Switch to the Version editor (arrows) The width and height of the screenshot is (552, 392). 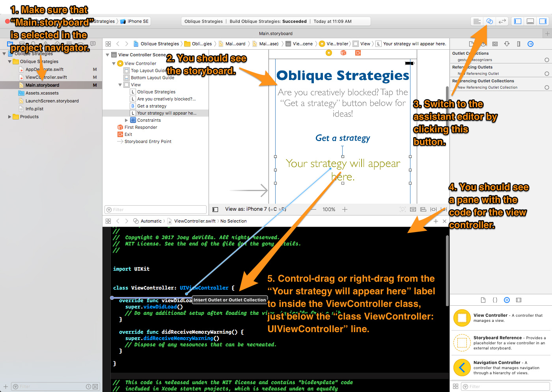(502, 21)
